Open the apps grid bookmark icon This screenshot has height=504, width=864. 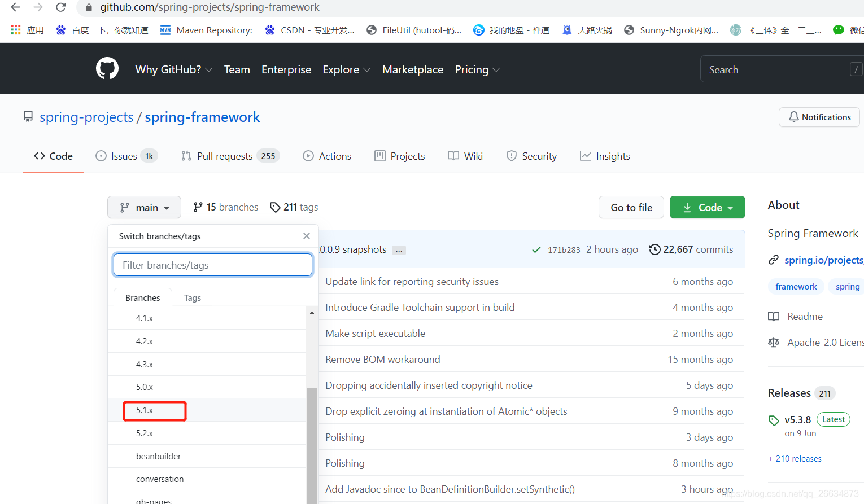point(15,30)
